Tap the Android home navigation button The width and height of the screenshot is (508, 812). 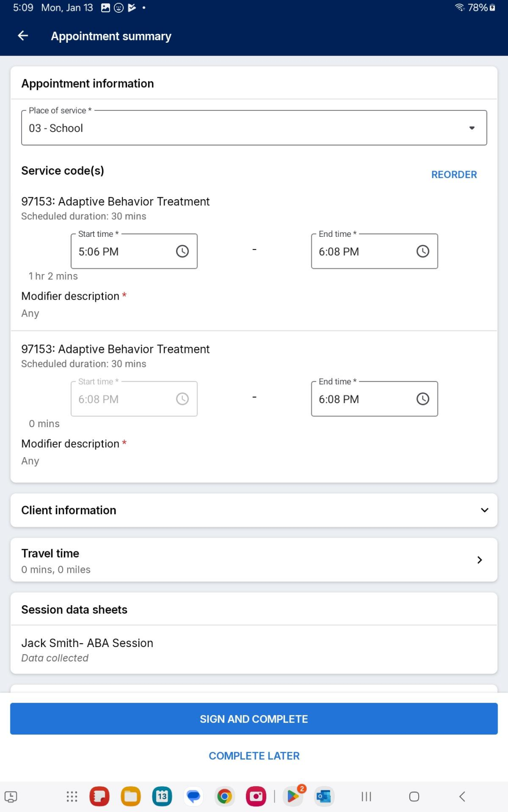[414, 796]
